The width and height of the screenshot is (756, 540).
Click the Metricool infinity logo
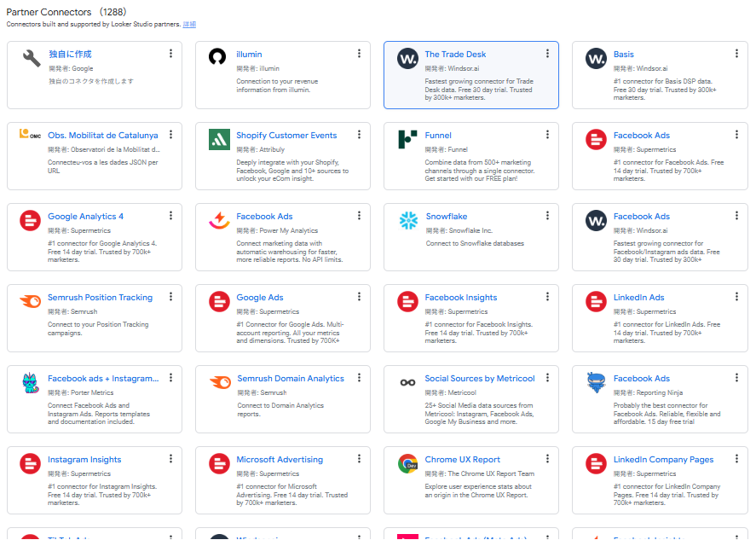pos(407,383)
